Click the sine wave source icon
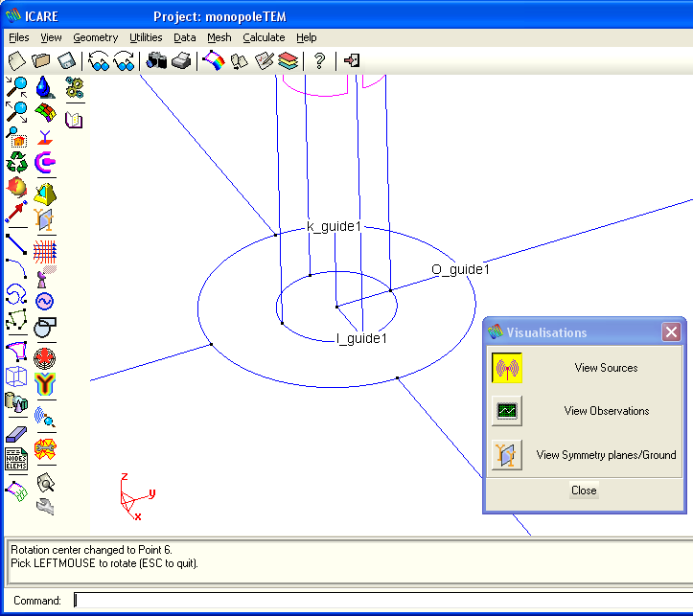This screenshot has height=616, width=693. [45, 302]
